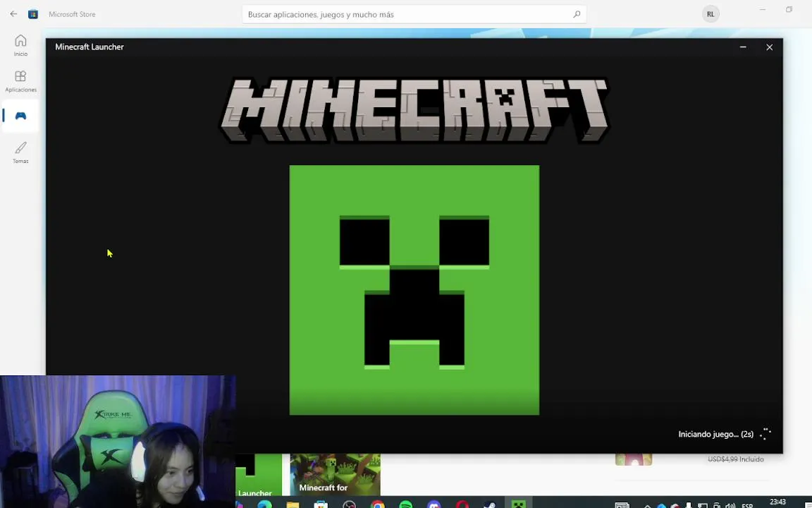Open Opera browser from taskbar
Screen dimensions: 812x508
click(x=462, y=505)
